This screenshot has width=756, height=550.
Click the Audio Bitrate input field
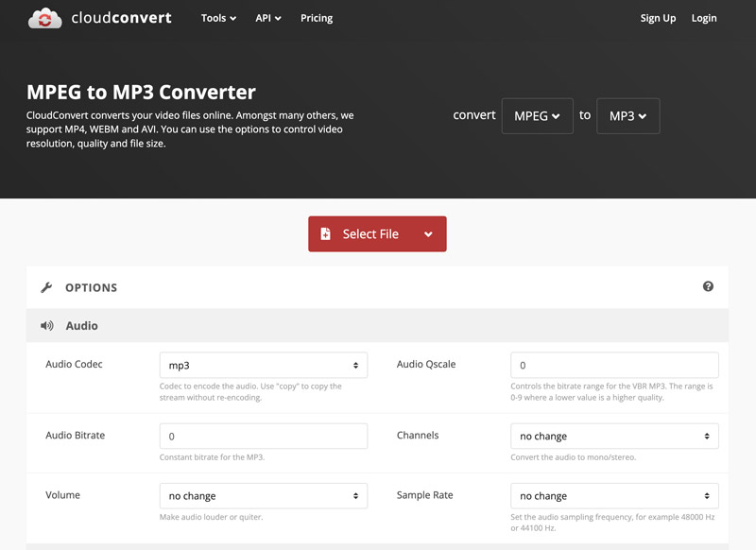pos(264,436)
